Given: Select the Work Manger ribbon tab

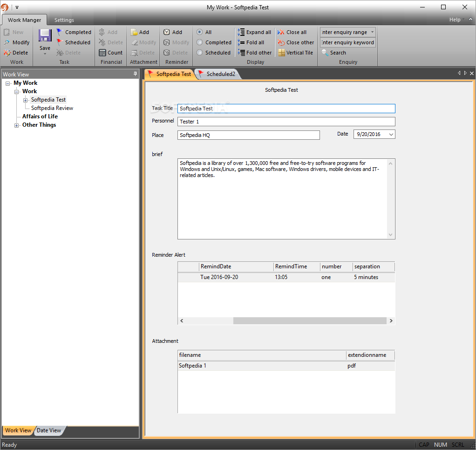Looking at the screenshot, I should click(x=24, y=20).
